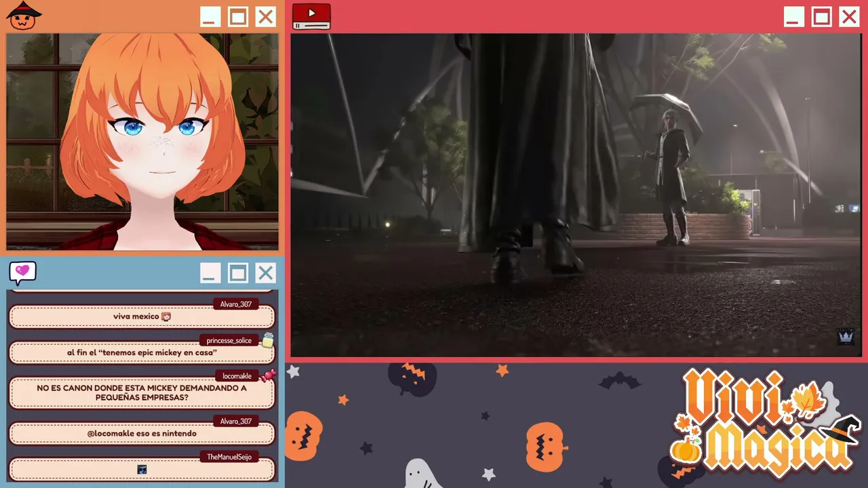This screenshot has width=868, height=488.
Task: Open the locomakle username tag
Action: pos(237,376)
